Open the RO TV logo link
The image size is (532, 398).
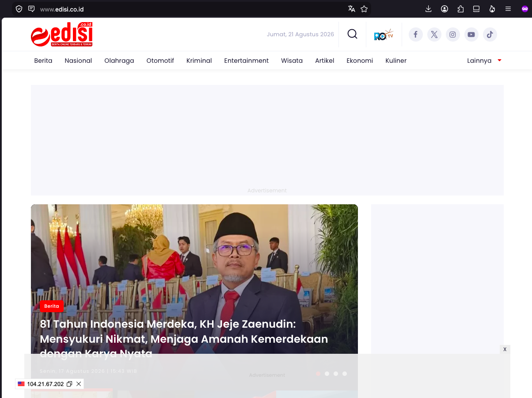(384, 34)
